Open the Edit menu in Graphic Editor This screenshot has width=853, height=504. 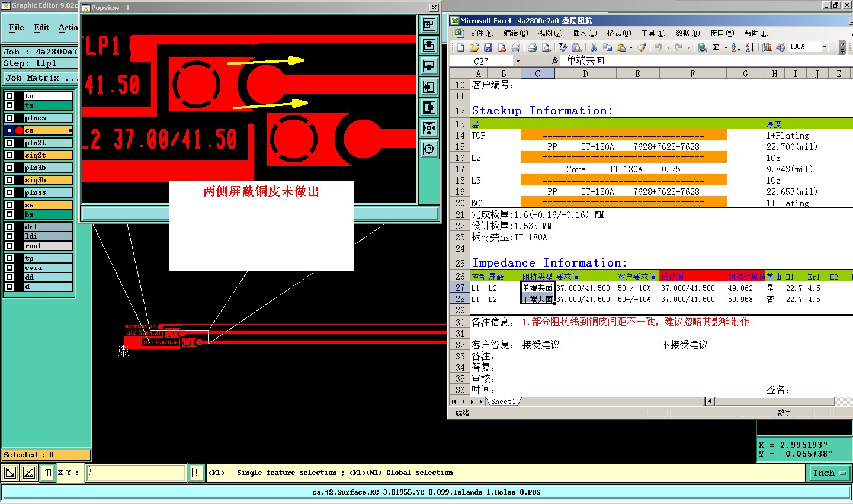coord(41,27)
